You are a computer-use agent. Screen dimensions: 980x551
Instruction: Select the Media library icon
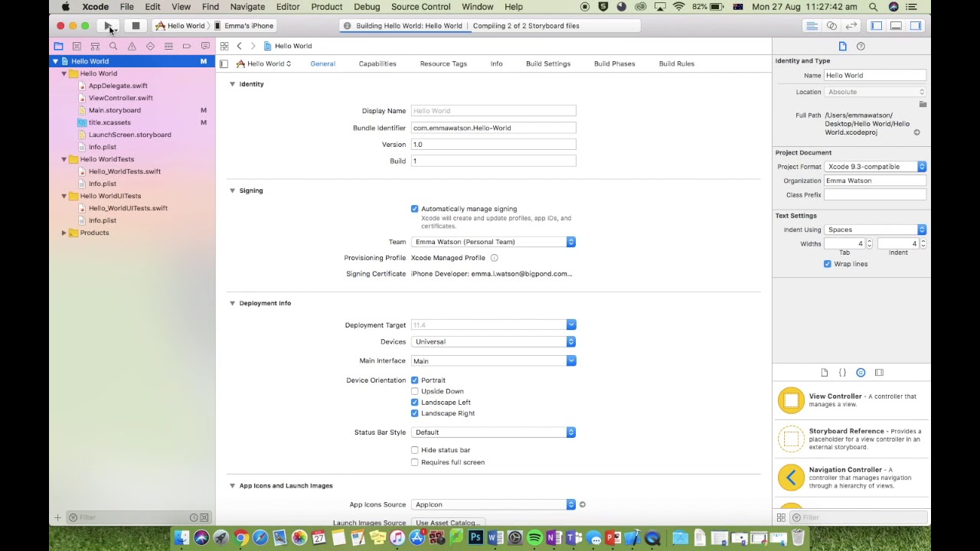click(879, 373)
